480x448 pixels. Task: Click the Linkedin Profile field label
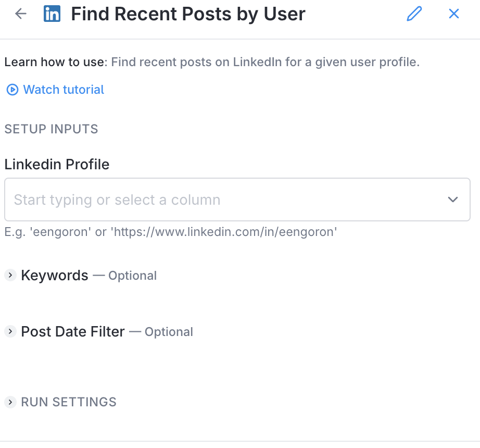(57, 165)
